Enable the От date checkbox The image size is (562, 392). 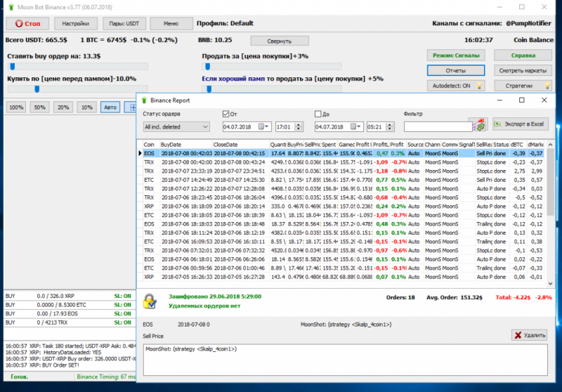(x=226, y=114)
